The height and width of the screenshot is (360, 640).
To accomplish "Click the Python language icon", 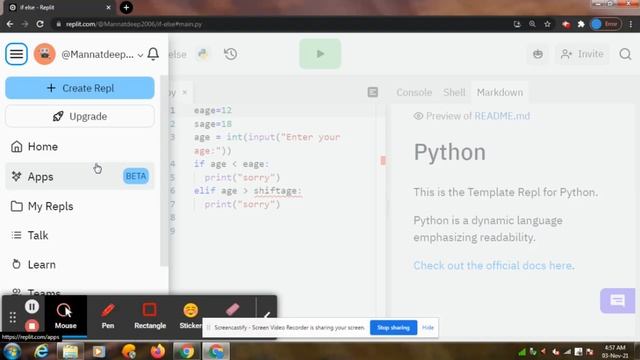I will [203, 54].
